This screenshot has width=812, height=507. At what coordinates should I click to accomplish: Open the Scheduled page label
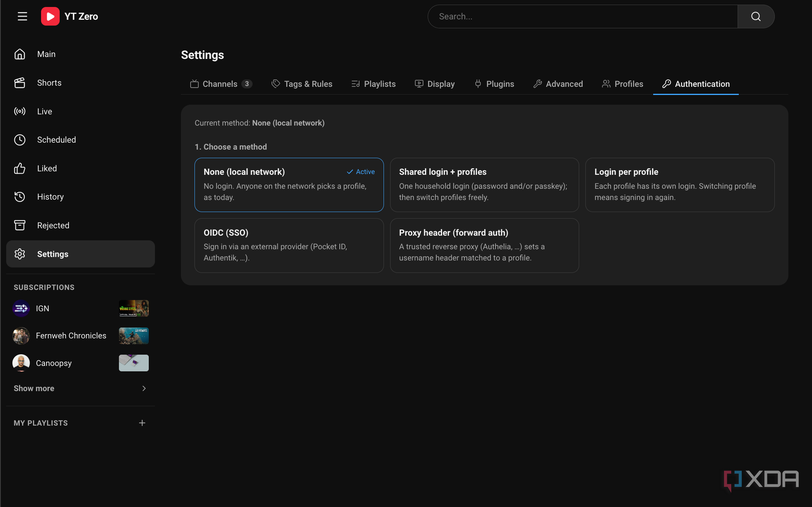click(x=57, y=140)
